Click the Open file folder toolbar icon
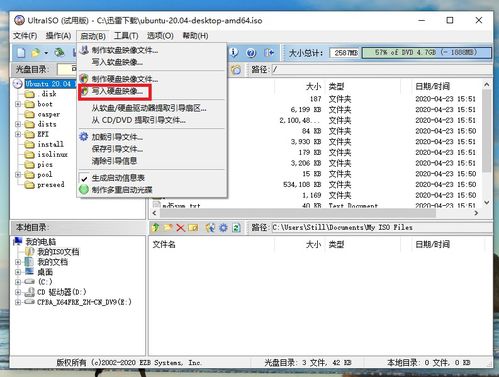The height and width of the screenshot is (377, 499). pyautogui.click(x=35, y=53)
